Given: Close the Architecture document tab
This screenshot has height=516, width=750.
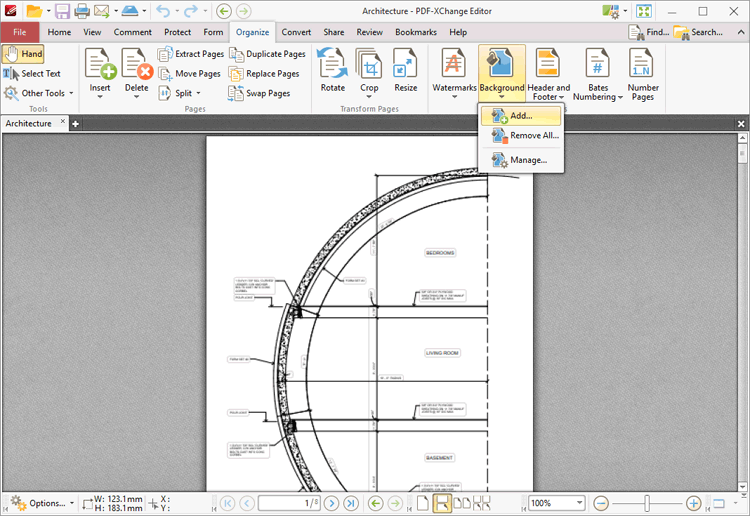Looking at the screenshot, I should [x=63, y=121].
